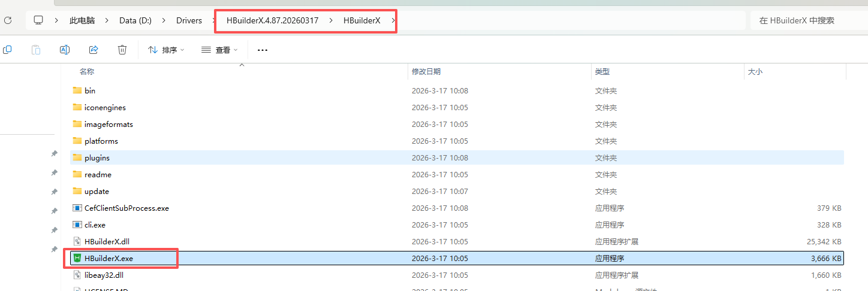This screenshot has width=868, height=291.
Task: Go to Drivers in the breadcrumb
Action: pos(189,20)
